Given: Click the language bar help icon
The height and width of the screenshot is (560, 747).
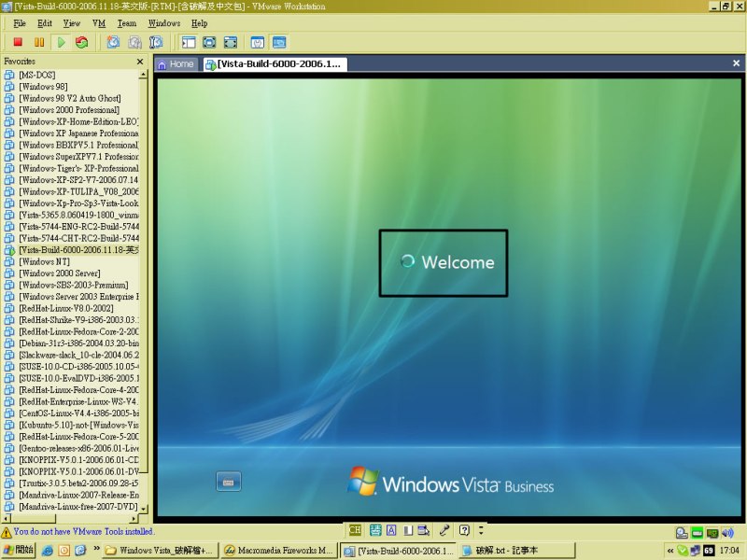Looking at the screenshot, I should 464,530.
